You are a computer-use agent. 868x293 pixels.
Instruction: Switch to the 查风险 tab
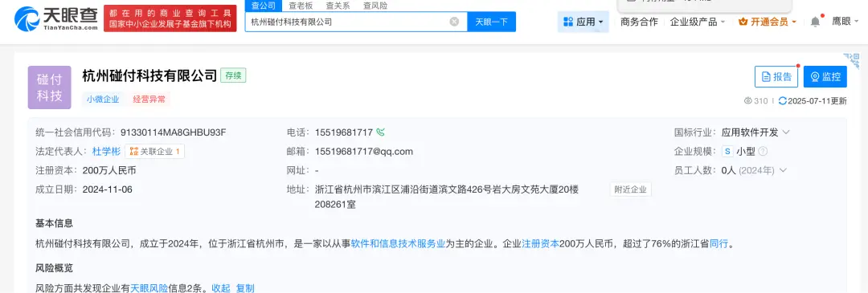pyautogui.click(x=375, y=6)
